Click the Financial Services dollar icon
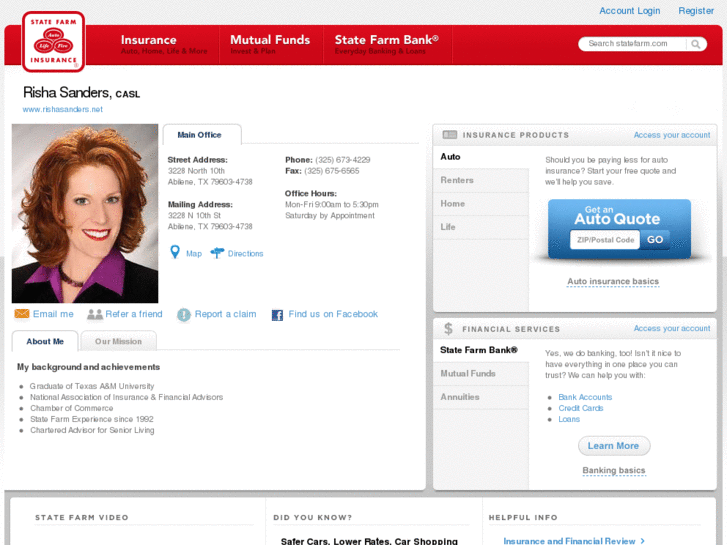This screenshot has height=545, width=727. 448,329
